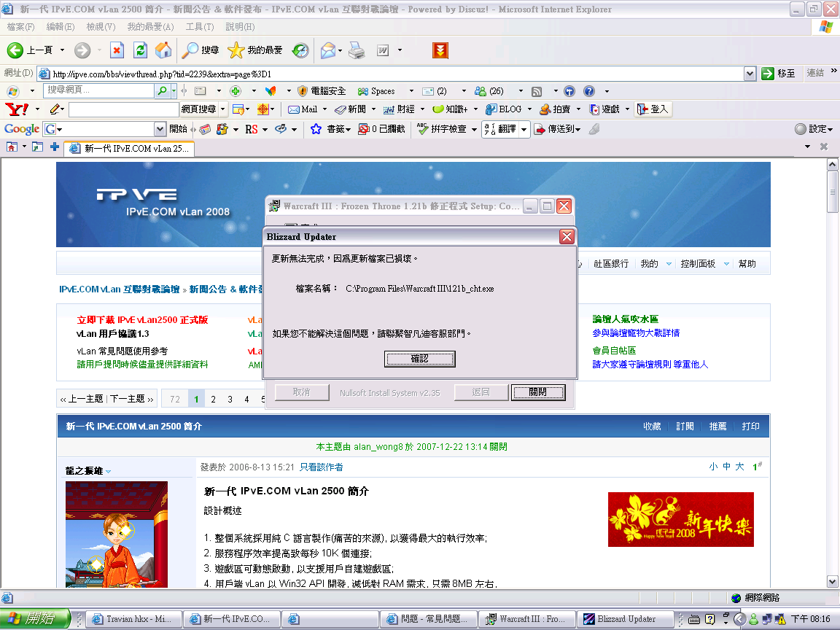Go to the Home page icon
This screenshot has height=630, width=840.
[x=163, y=50]
